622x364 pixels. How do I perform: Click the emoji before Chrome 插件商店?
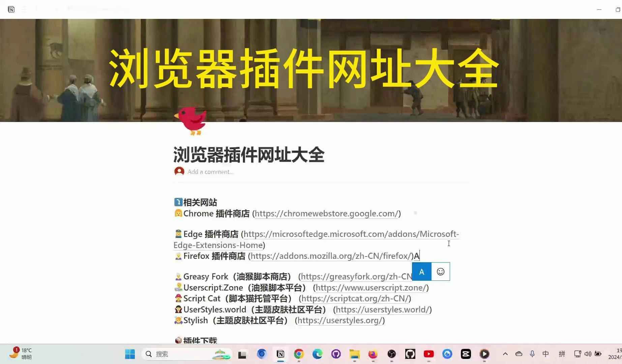(178, 213)
